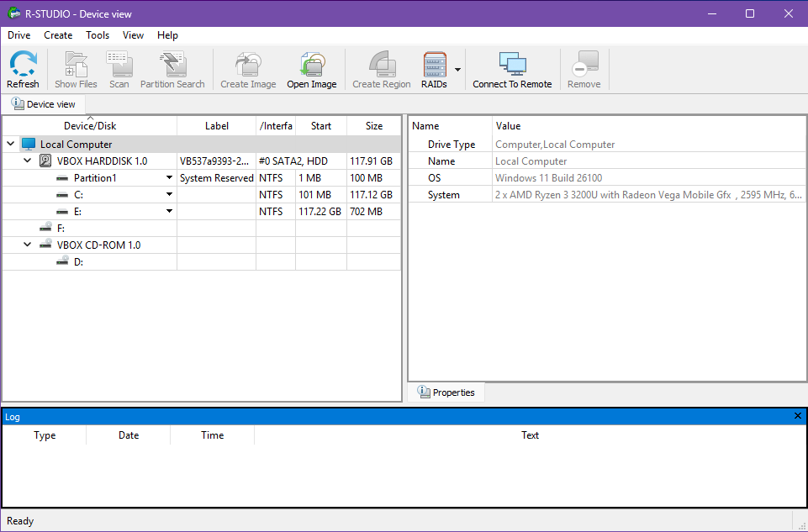Click the System Reserved label cell
Viewport: 808px width, 532px height.
(x=216, y=178)
